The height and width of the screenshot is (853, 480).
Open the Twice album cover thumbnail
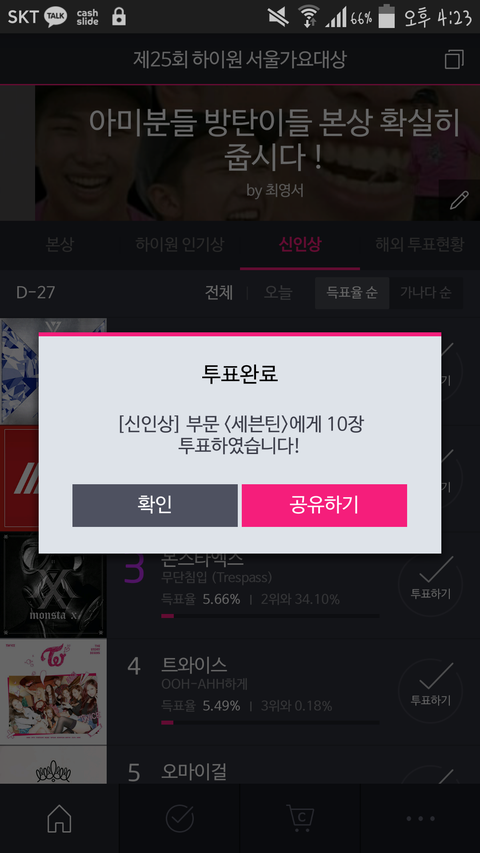[x=53, y=691]
